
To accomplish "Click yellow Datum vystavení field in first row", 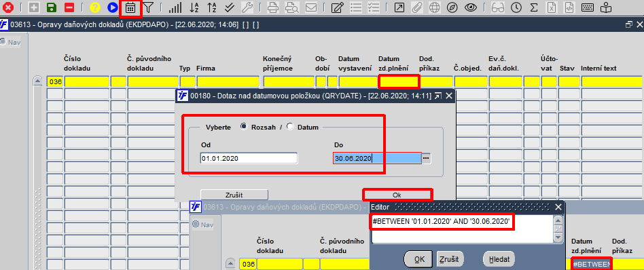I will tap(357, 81).
